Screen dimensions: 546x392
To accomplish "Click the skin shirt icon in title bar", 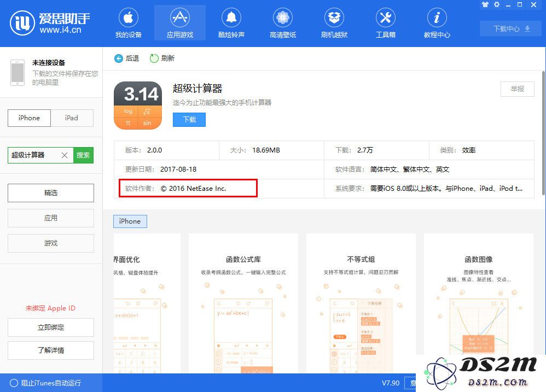I will pyautogui.click(x=485, y=4).
